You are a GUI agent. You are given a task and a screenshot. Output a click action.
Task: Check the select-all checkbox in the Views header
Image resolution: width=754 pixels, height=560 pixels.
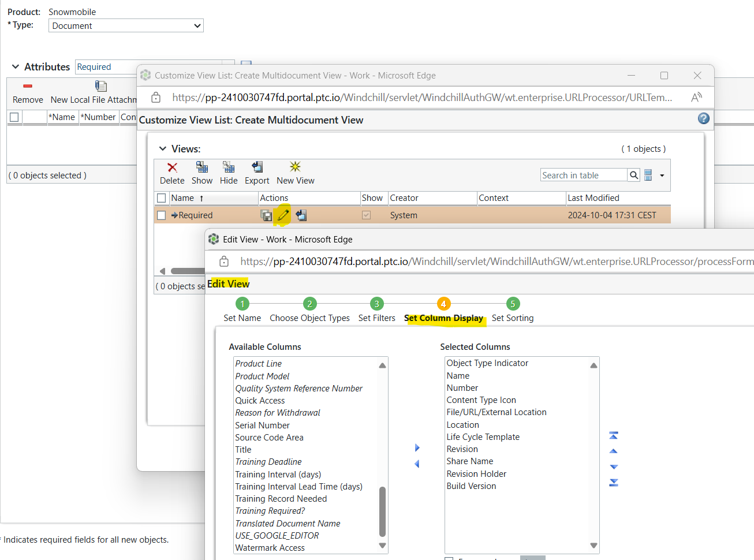click(160, 198)
